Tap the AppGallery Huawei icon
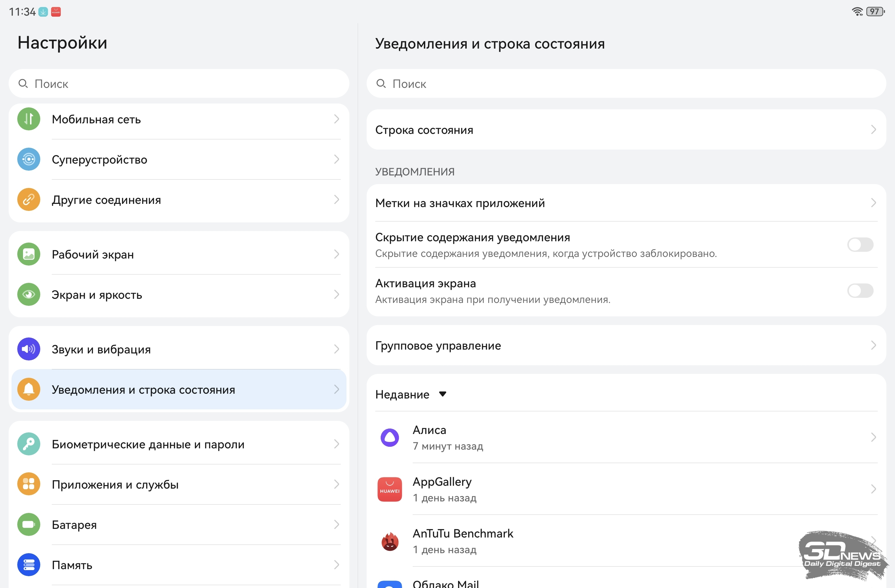 coord(390,489)
